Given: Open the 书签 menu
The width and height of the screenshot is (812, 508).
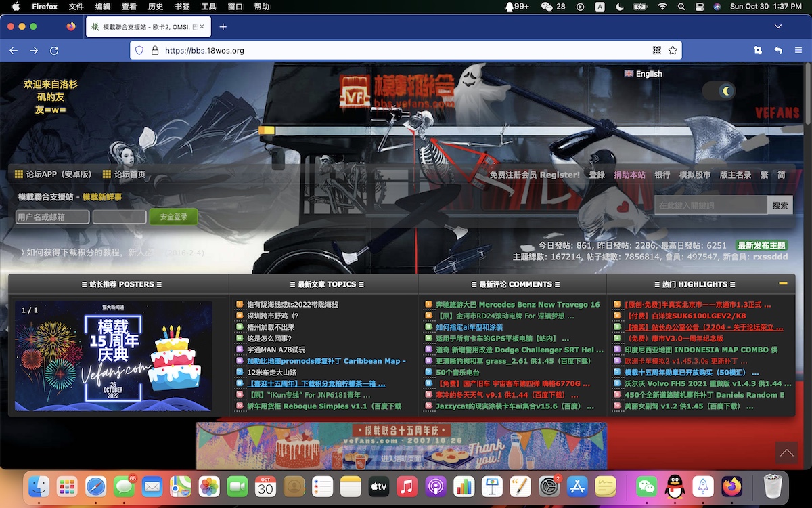Looking at the screenshot, I should [182, 7].
